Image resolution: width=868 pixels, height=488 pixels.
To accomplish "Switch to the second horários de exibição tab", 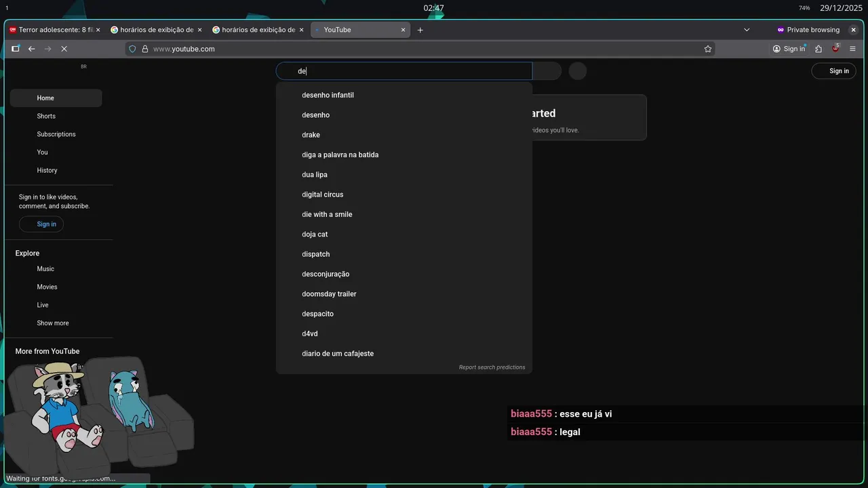I will [259, 30].
